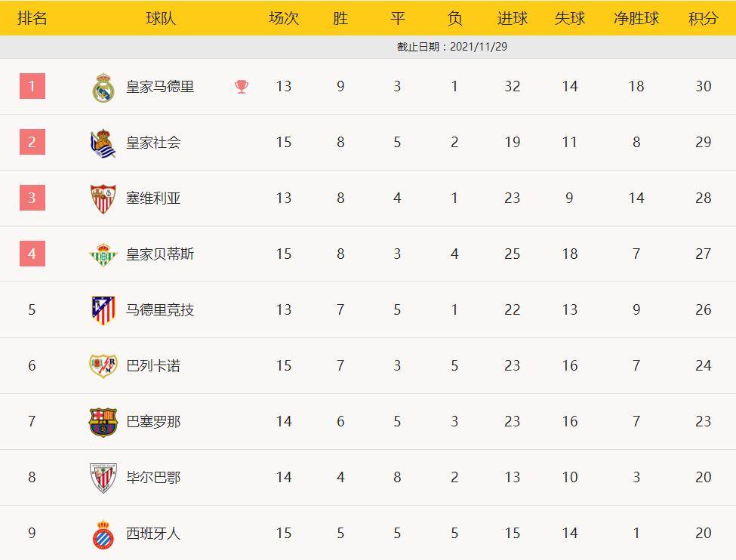Click the Rayo Vallecano club crest
This screenshot has height=560, width=736.
tap(103, 366)
